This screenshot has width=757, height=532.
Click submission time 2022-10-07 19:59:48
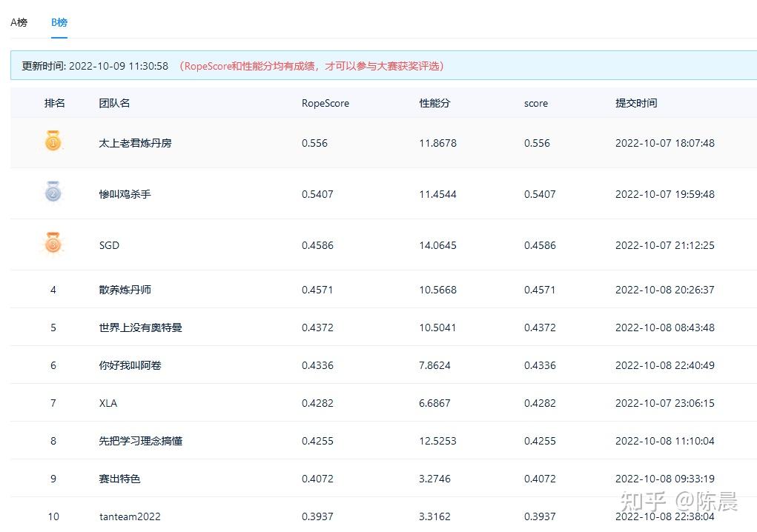[665, 194]
